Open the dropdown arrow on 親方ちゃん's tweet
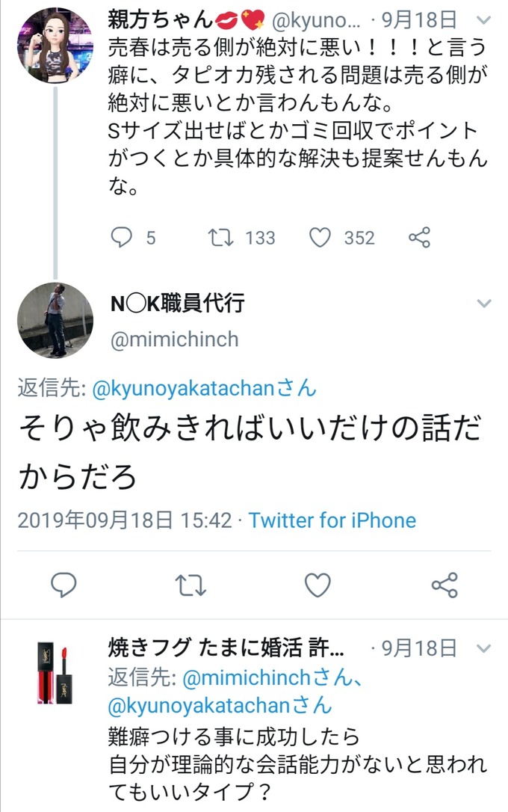The image size is (508, 812). click(484, 21)
